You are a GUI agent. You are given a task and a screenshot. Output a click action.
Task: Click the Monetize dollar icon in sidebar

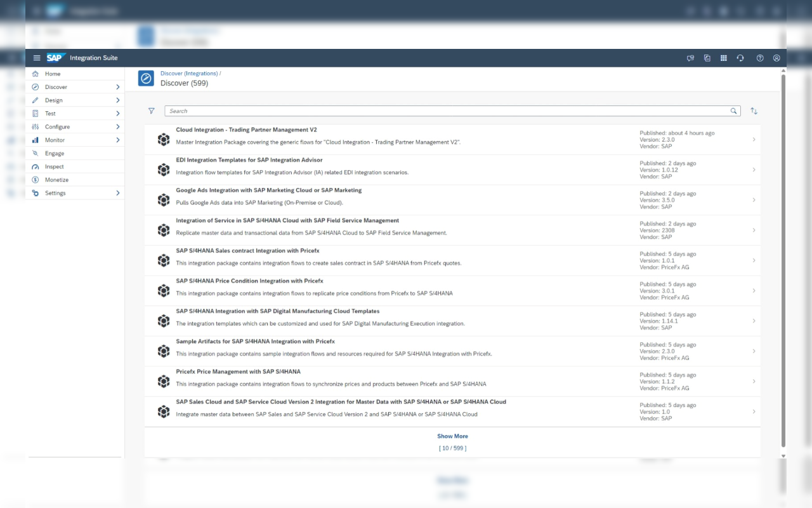coord(36,180)
